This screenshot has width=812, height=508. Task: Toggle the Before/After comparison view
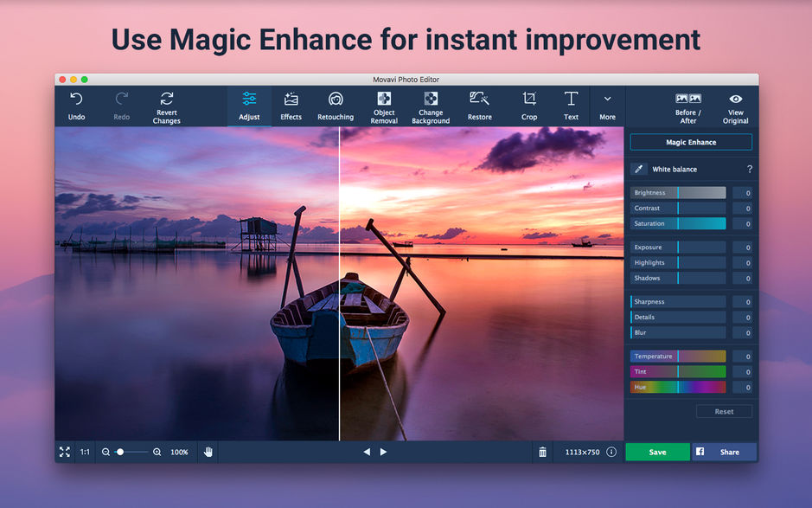(x=687, y=105)
